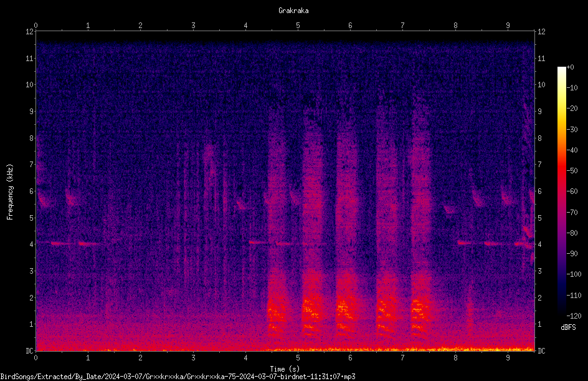The image size is (588, 381).
Task: Click the 5 second mark on the bottom time axis
Action: click(x=298, y=358)
